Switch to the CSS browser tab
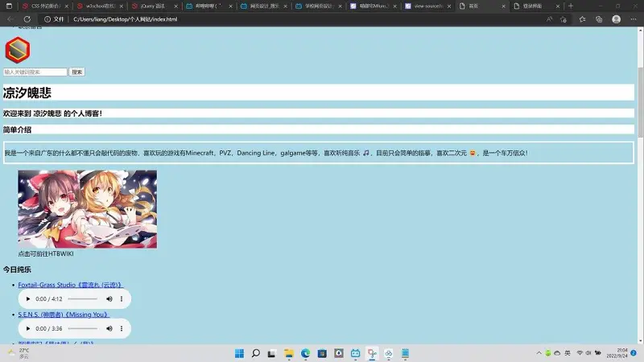644x362 pixels. click(45, 6)
